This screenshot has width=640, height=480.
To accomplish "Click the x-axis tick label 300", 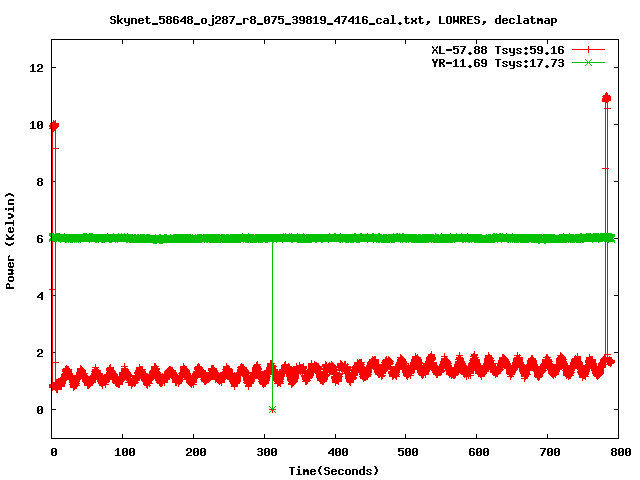I will tap(267, 452).
